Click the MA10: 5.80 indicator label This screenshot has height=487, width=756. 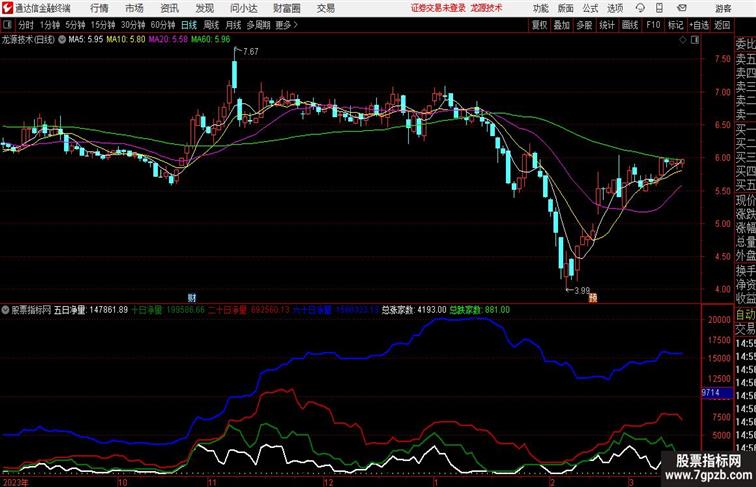click(126, 40)
